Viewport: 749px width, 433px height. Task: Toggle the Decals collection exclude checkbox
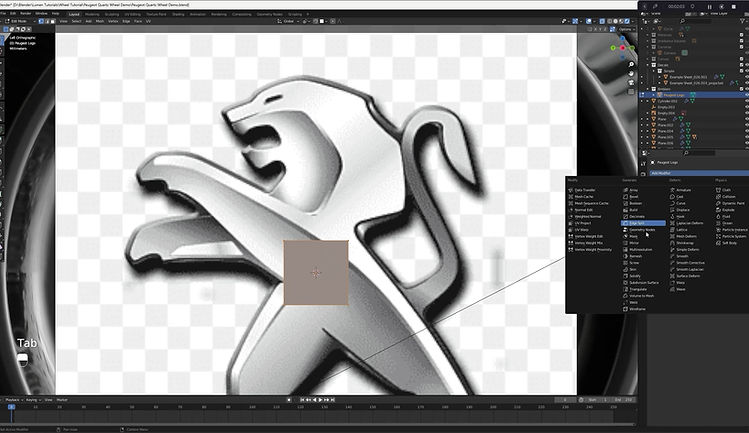741,65
